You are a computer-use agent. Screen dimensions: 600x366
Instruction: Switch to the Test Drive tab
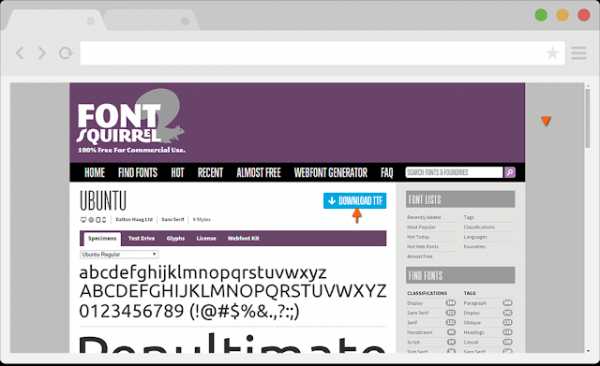[x=141, y=238]
